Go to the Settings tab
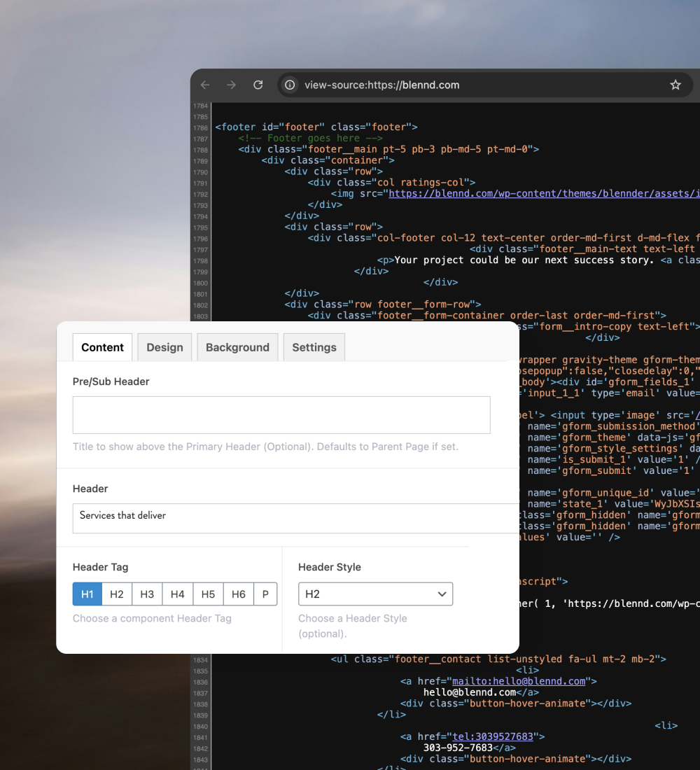The image size is (700, 770). tap(314, 346)
